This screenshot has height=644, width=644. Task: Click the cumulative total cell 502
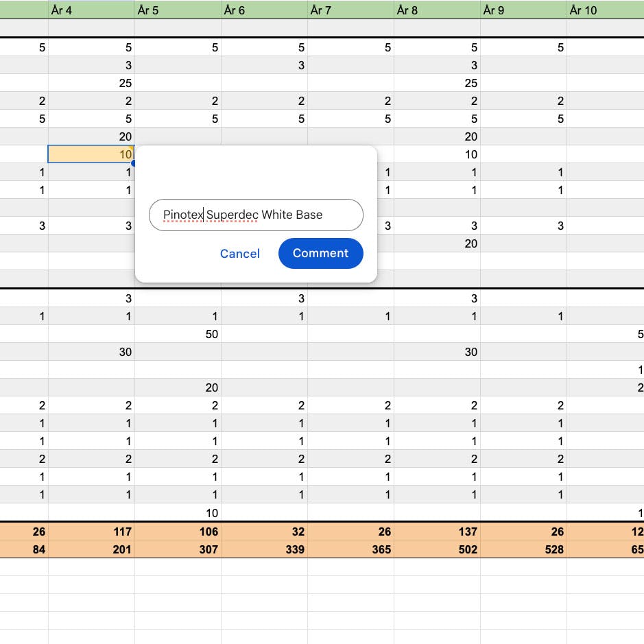pyautogui.click(x=437, y=549)
